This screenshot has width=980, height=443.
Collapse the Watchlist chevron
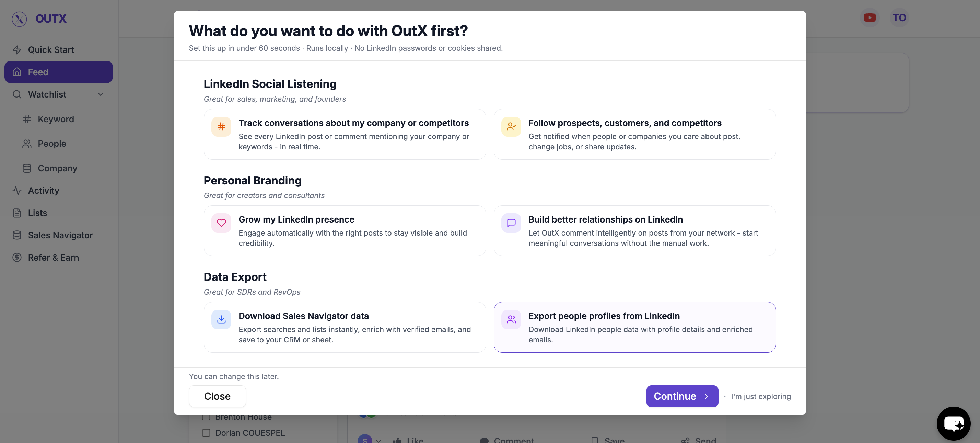point(101,94)
